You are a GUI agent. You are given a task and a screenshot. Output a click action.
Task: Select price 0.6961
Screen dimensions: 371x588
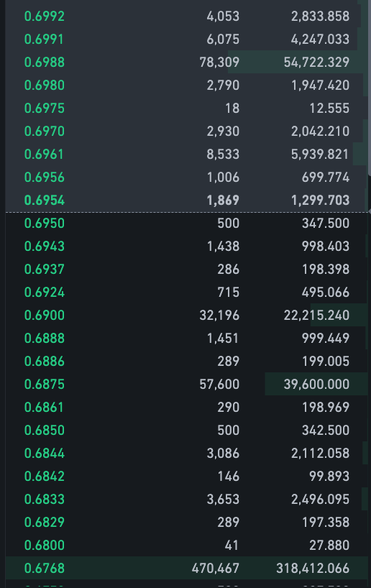[44, 154]
